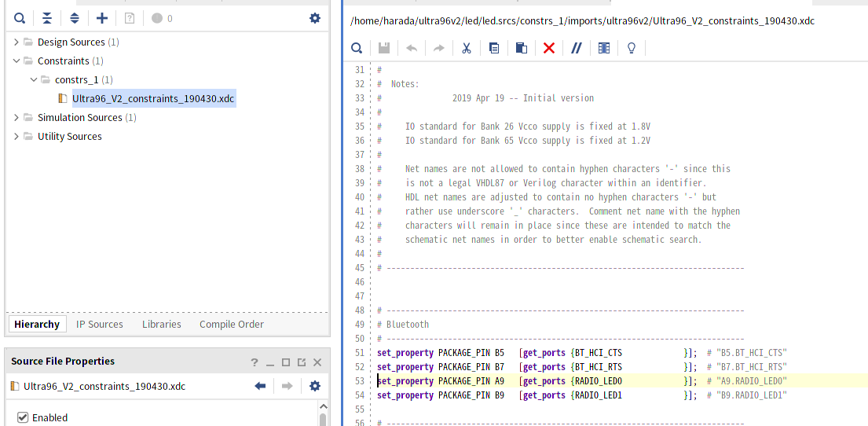Click the '# Bluetooth' comment line
Image resolution: width=868 pixels, height=426 pixels.
point(402,325)
